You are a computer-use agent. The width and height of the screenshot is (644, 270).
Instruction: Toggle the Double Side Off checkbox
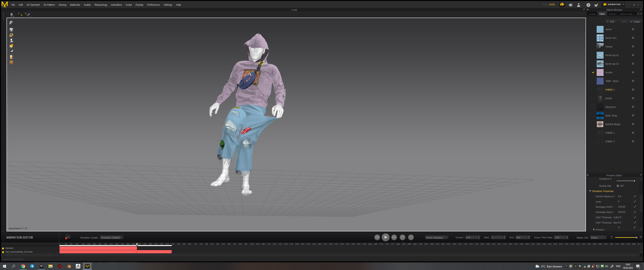[618, 186]
